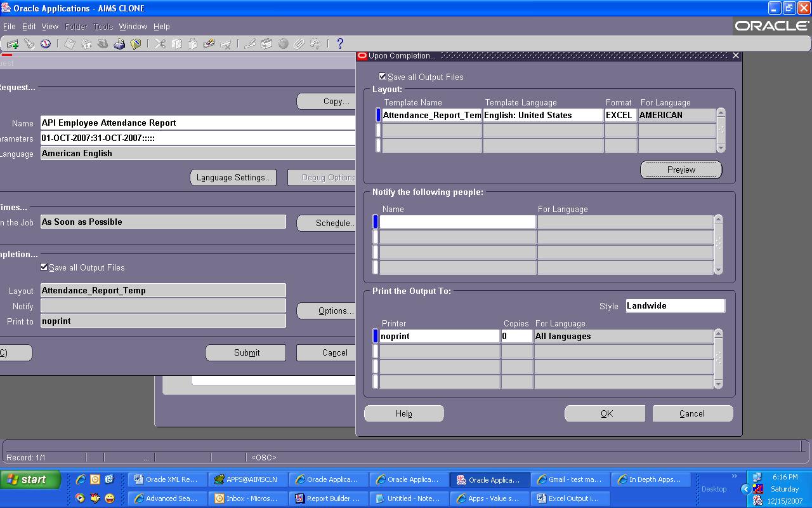Click the Save diskette toolbar icon

point(70,44)
